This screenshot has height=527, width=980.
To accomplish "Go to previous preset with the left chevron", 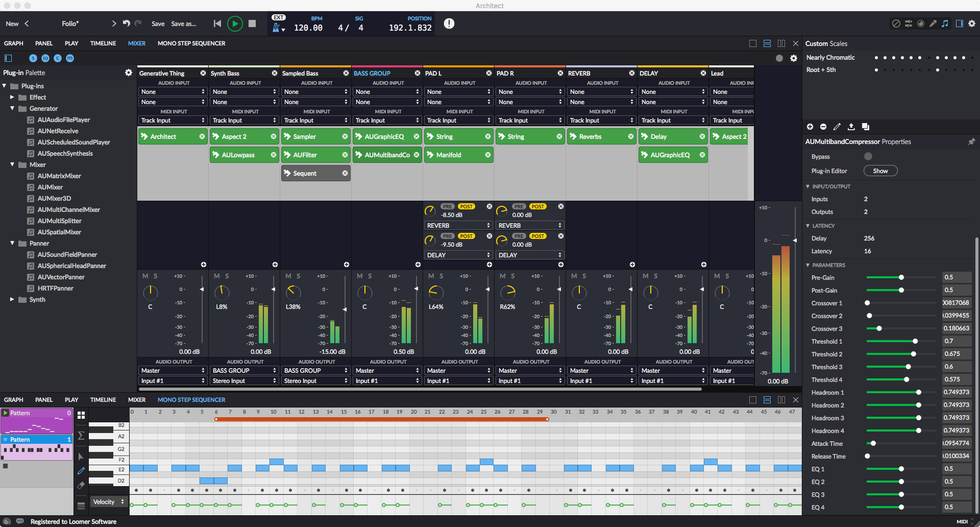I will tap(27, 23).
